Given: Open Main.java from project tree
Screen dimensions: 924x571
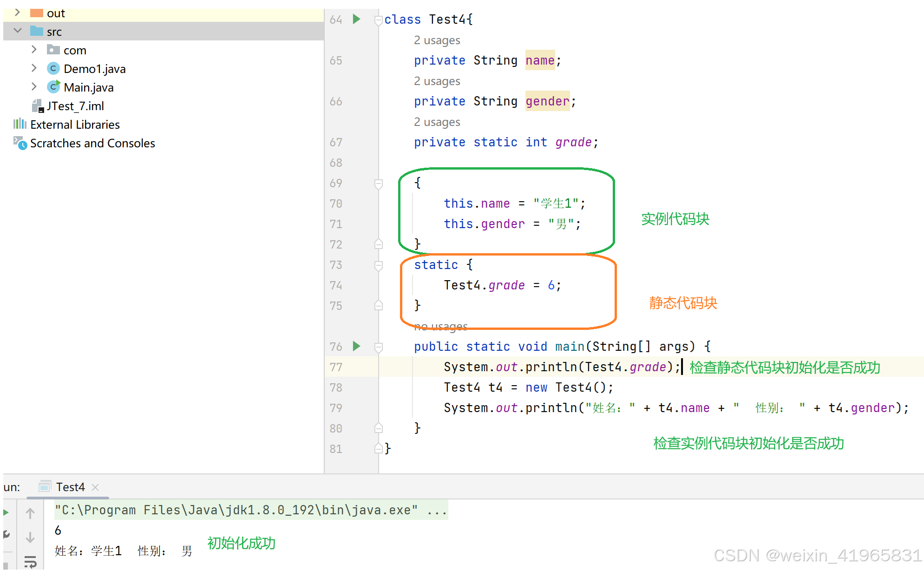Looking at the screenshot, I should tap(88, 87).
